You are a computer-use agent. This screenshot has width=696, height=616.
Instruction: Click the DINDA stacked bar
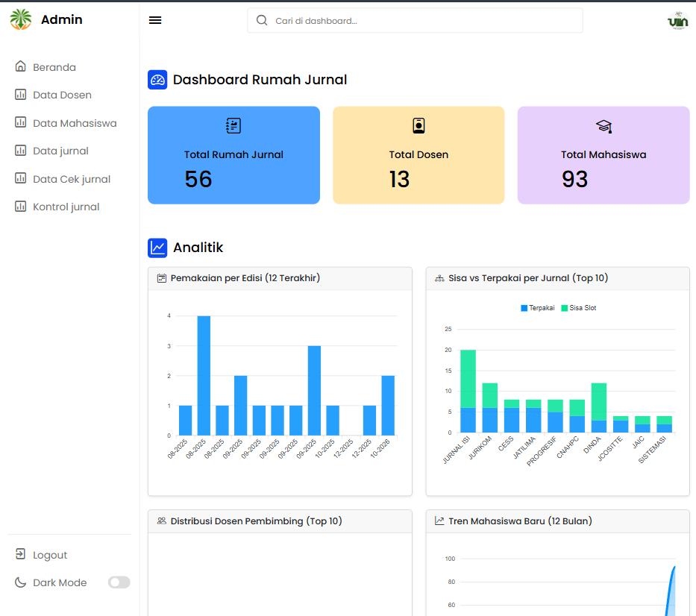coord(599,407)
